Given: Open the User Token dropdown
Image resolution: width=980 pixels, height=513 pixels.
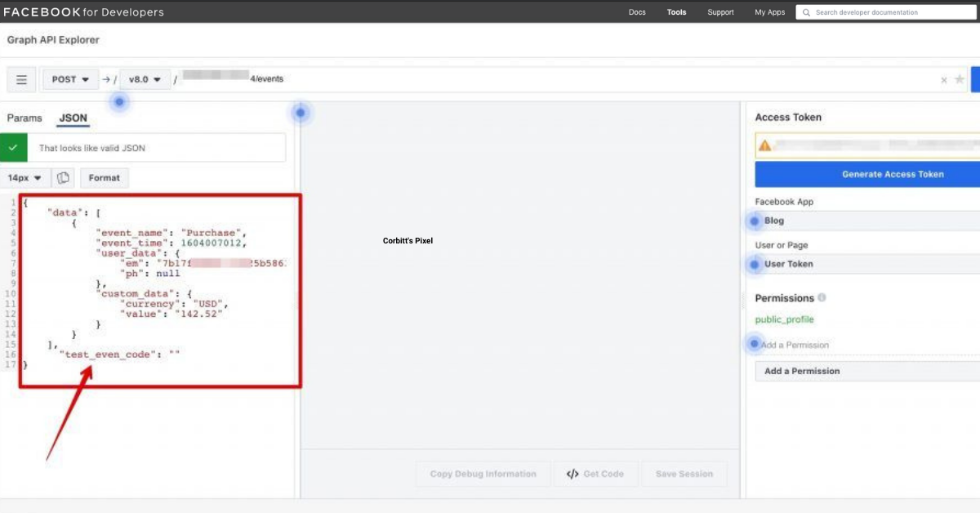Looking at the screenshot, I should coord(867,264).
